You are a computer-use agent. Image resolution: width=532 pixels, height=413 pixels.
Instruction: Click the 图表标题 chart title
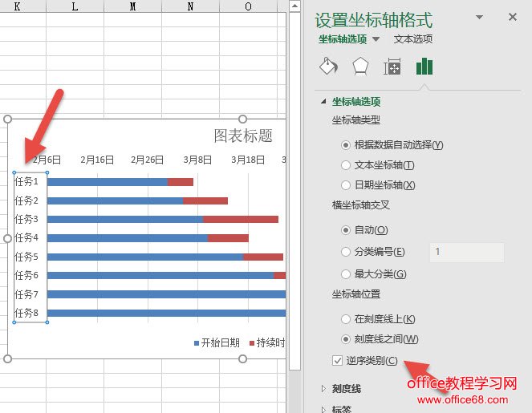pos(242,136)
